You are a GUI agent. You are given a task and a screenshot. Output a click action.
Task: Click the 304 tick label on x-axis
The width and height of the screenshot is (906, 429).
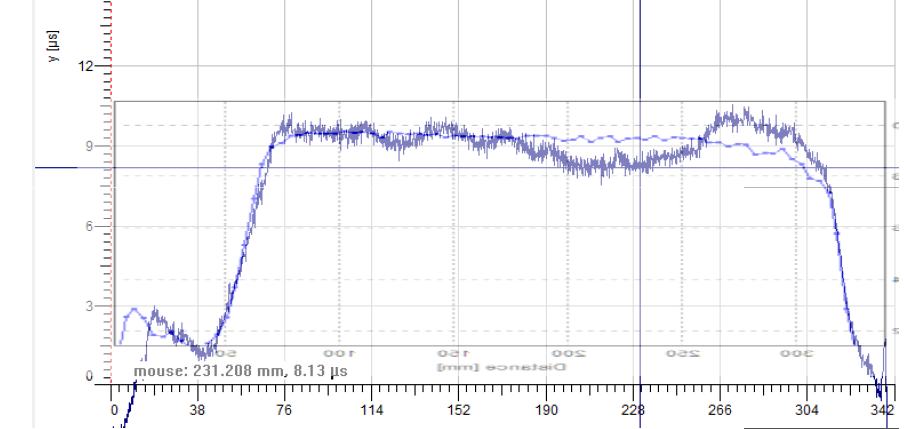pos(807,410)
